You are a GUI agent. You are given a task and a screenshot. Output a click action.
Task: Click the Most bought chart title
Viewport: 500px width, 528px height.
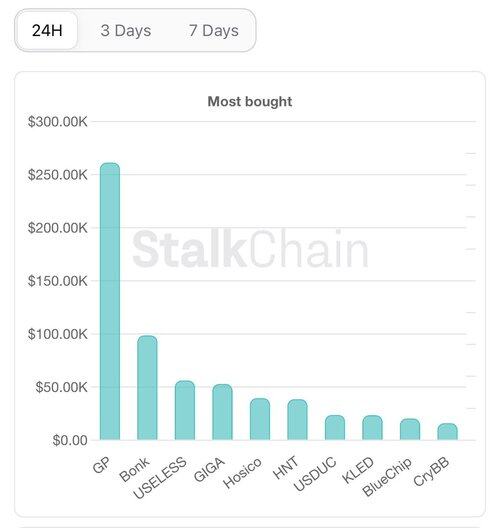pos(250,102)
